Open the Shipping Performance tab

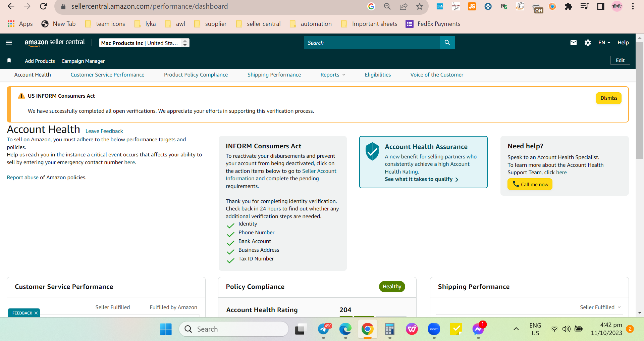pos(274,75)
